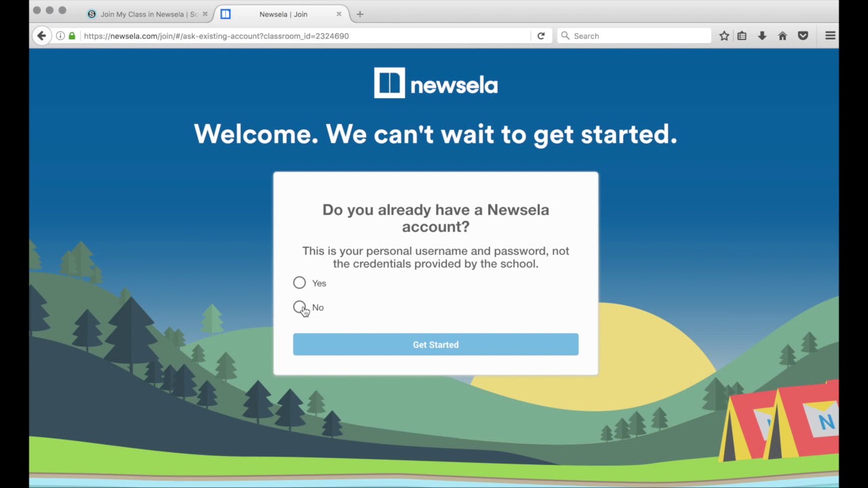This screenshot has height=488, width=868.
Task: Save page to Pocket icon
Action: (x=803, y=36)
